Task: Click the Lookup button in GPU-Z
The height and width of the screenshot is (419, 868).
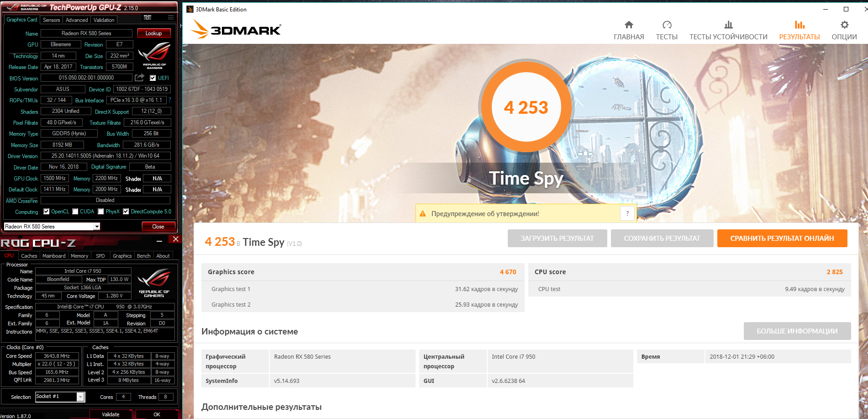Action: [x=154, y=33]
